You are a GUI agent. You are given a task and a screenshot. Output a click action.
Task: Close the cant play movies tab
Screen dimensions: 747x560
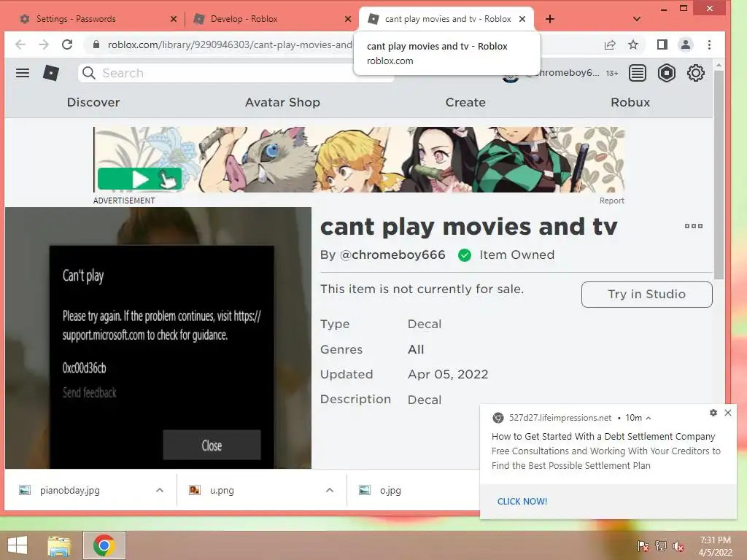522,19
